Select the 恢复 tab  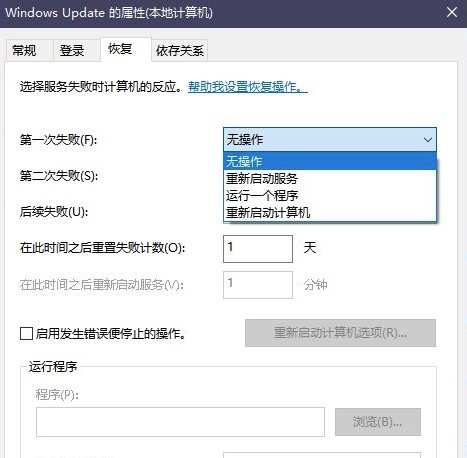tap(120, 49)
